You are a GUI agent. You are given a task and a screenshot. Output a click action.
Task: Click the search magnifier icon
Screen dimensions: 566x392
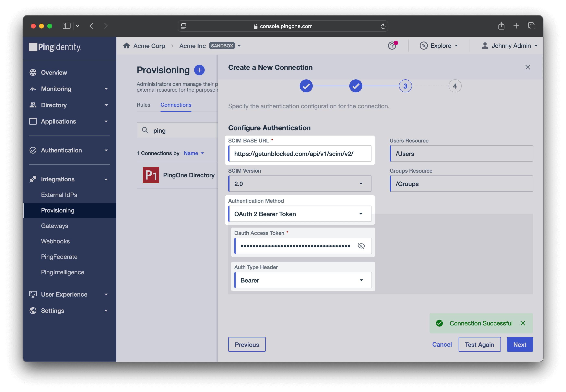coord(145,130)
